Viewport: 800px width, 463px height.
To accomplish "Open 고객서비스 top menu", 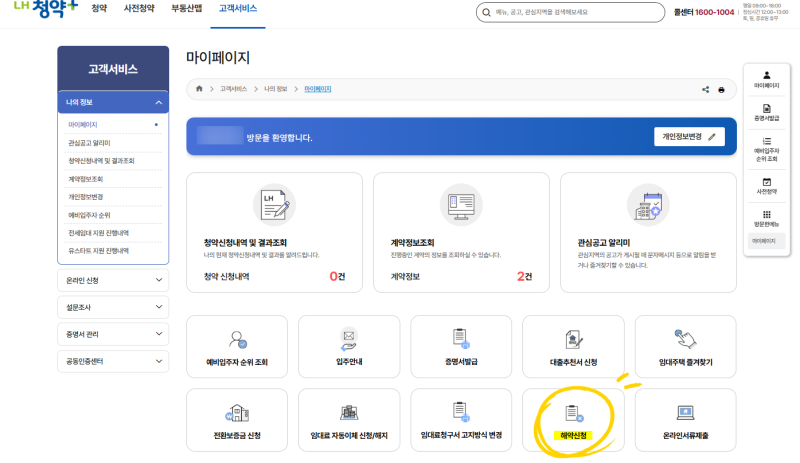I will 238,9.
